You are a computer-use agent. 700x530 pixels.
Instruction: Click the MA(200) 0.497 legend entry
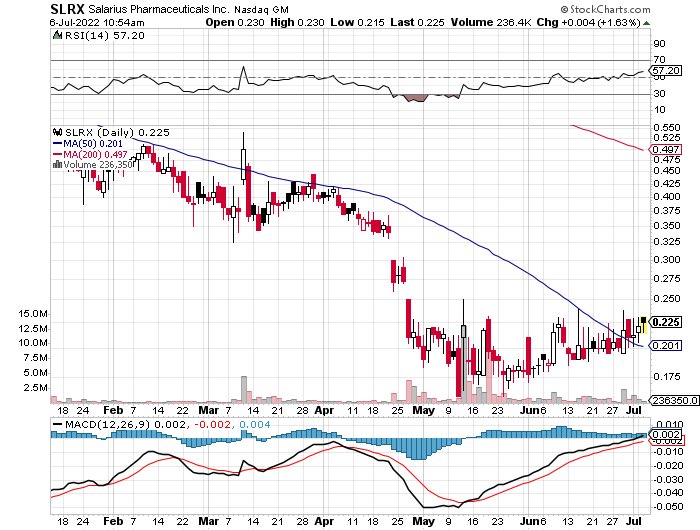pyautogui.click(x=95, y=154)
